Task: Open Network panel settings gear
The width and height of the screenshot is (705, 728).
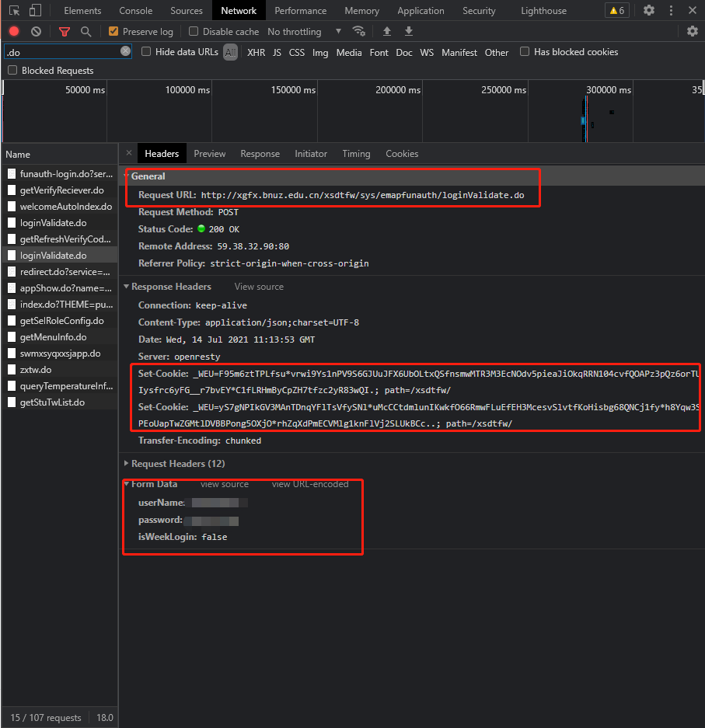Action: tap(693, 31)
